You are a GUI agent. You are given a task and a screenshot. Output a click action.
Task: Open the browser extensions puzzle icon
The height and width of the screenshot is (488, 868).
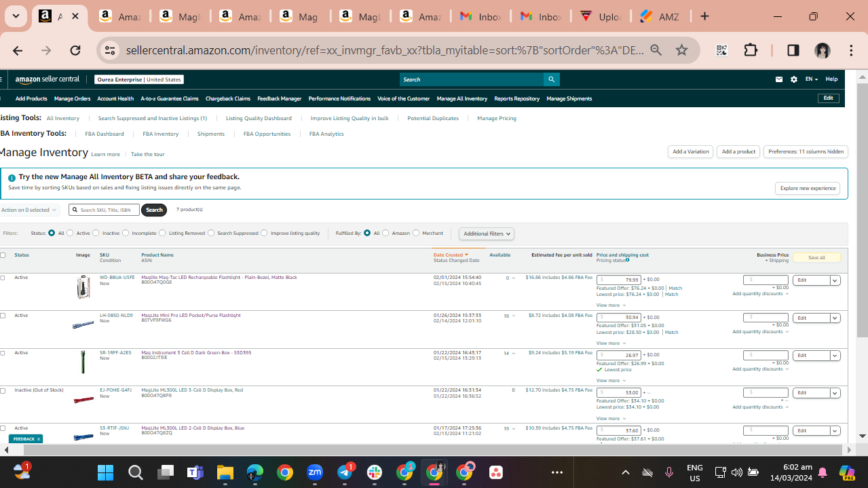pos(751,50)
